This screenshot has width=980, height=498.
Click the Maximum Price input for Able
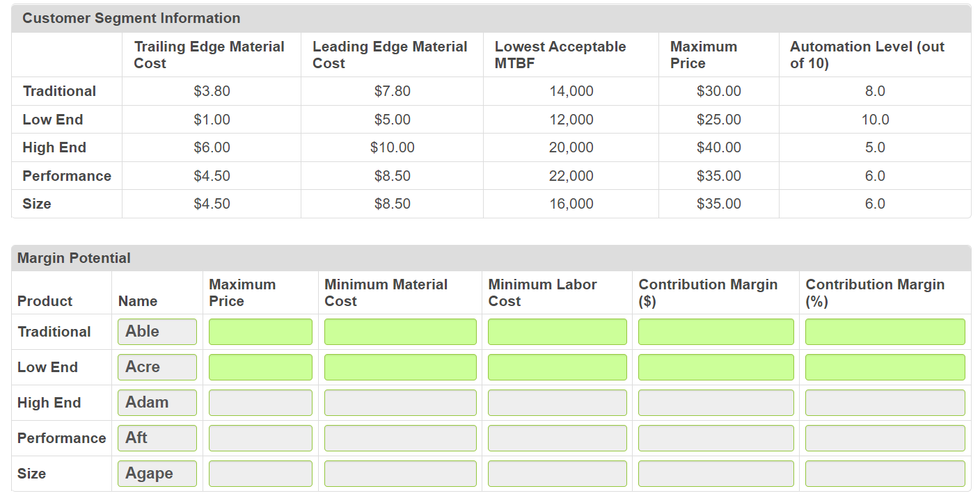coord(260,331)
